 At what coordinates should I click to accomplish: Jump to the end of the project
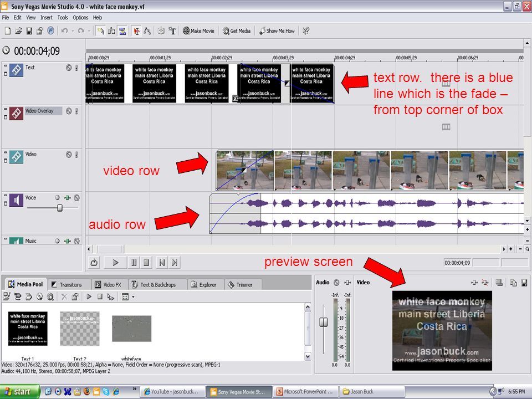pos(175,263)
